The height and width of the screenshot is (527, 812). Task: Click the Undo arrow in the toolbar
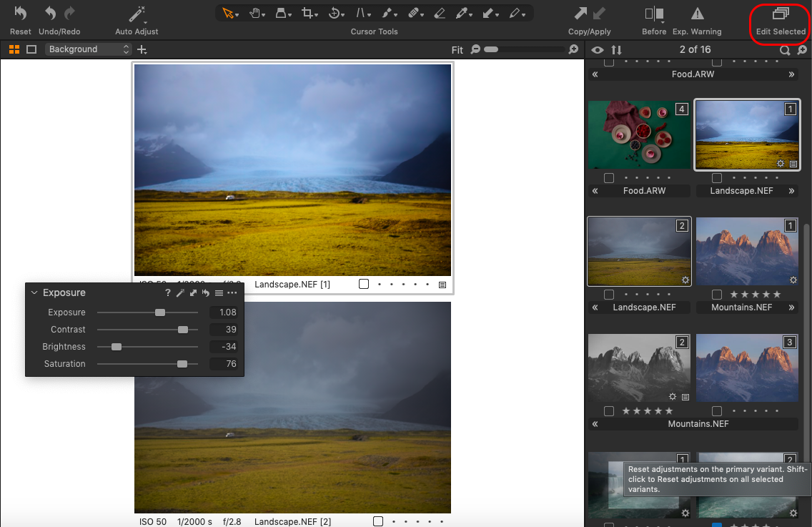pos(50,13)
